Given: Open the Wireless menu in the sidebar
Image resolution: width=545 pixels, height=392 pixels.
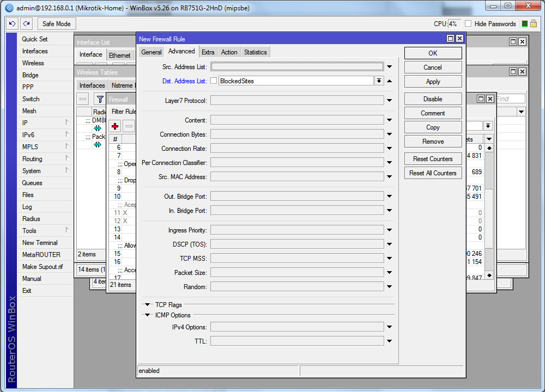Looking at the screenshot, I should pyautogui.click(x=33, y=63).
